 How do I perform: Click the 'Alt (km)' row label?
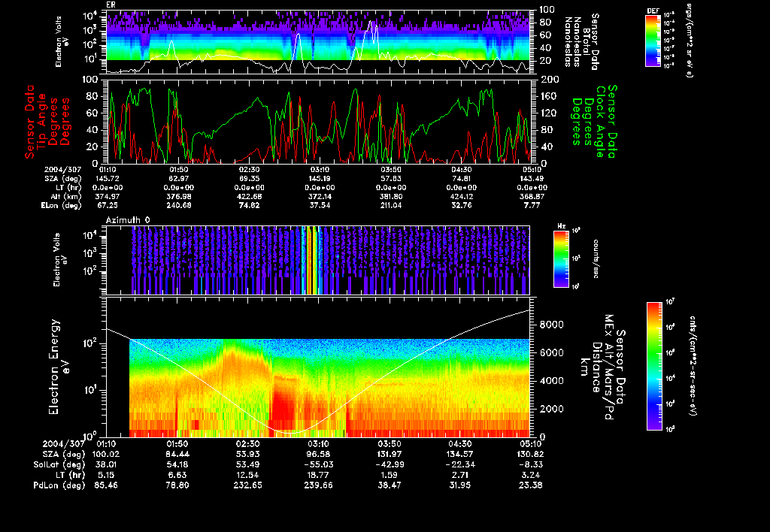tap(66, 196)
